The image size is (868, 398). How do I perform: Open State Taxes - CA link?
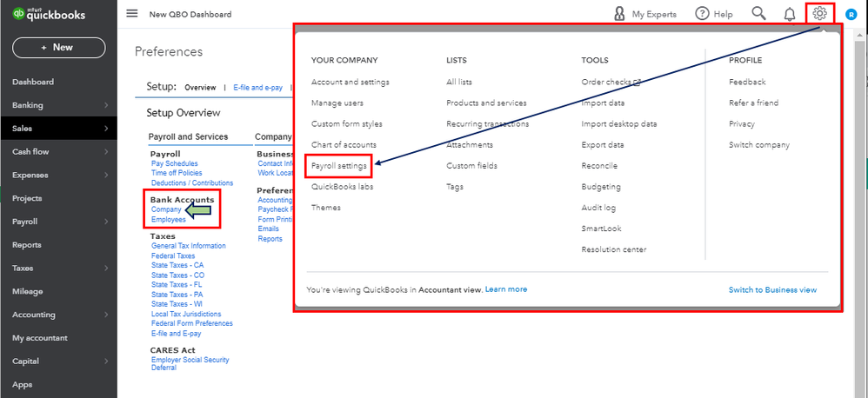pos(177,265)
